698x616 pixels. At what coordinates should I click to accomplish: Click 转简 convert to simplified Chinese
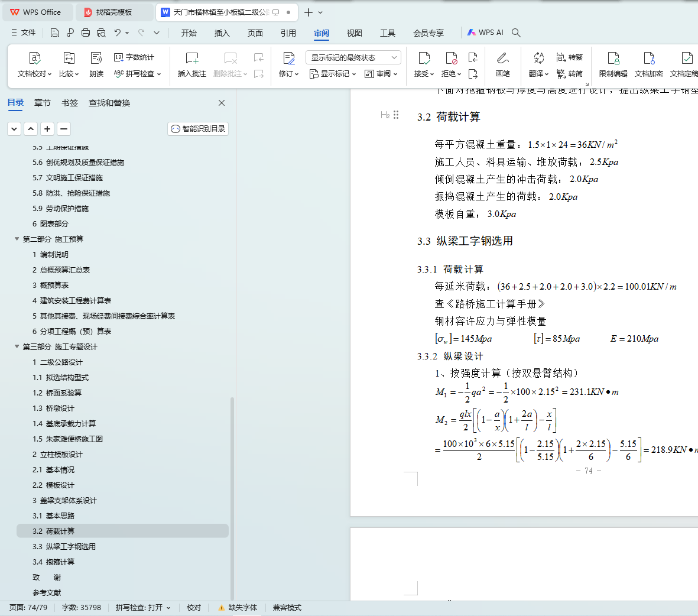pos(569,73)
